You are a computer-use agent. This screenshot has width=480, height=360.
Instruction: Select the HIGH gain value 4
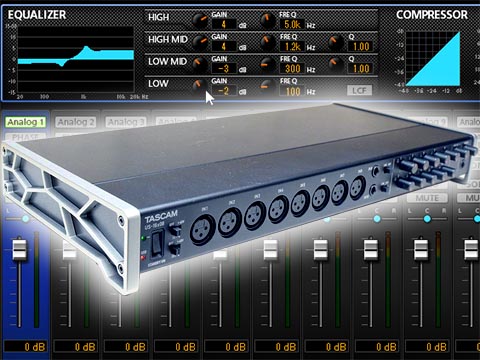pyautogui.click(x=224, y=24)
